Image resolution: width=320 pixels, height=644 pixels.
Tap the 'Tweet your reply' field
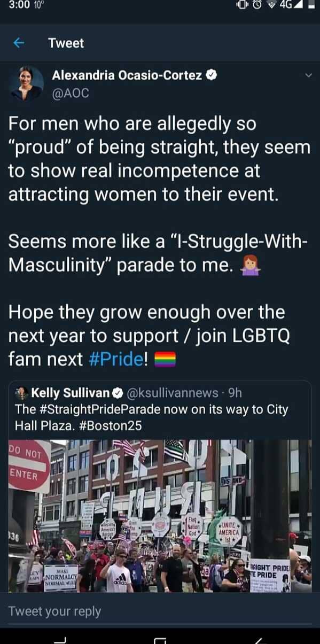pyautogui.click(x=53, y=610)
